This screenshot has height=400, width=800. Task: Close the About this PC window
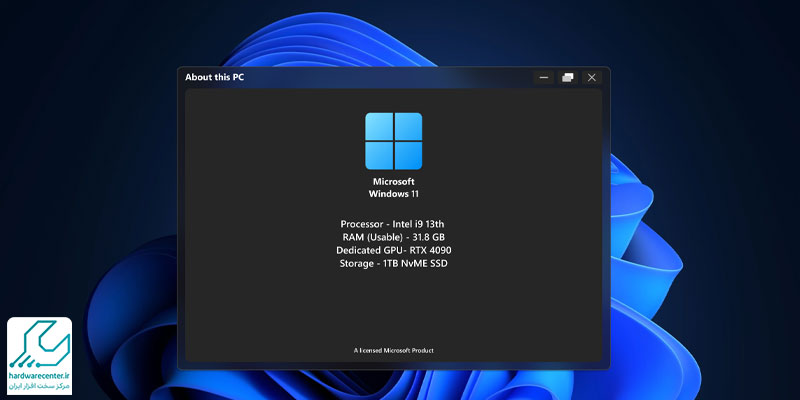point(592,78)
